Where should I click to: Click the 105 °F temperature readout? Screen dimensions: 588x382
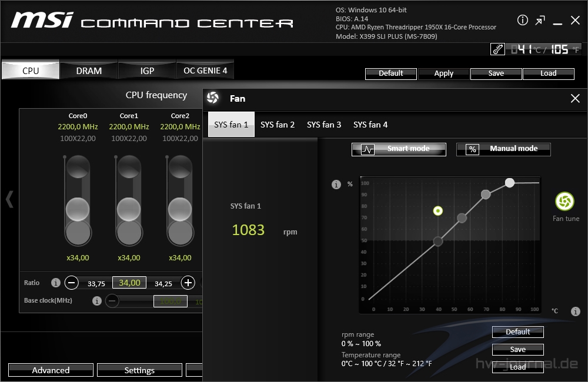click(x=565, y=49)
